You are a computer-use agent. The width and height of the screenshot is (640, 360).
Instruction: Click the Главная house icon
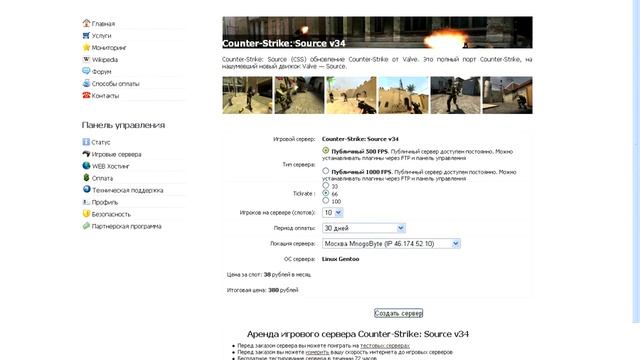point(86,23)
